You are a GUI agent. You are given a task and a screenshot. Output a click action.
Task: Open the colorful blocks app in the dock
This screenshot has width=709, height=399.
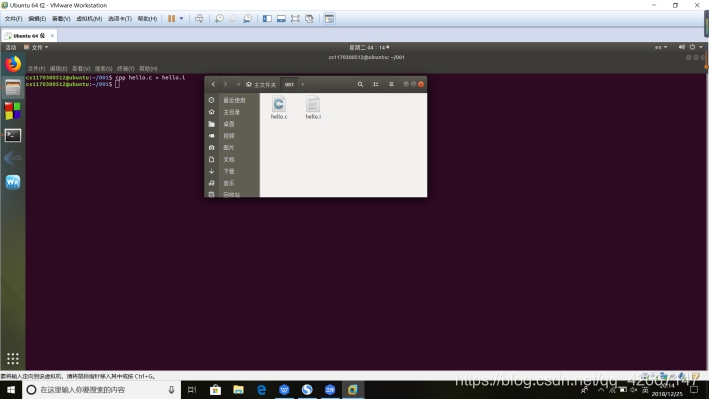(x=13, y=111)
